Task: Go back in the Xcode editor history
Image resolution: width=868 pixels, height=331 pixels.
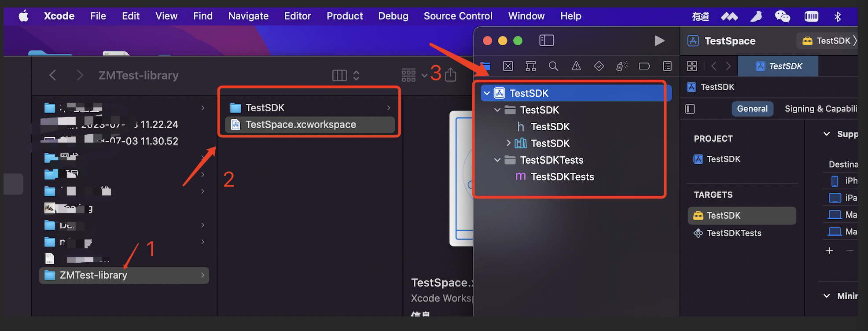Action: point(714,66)
